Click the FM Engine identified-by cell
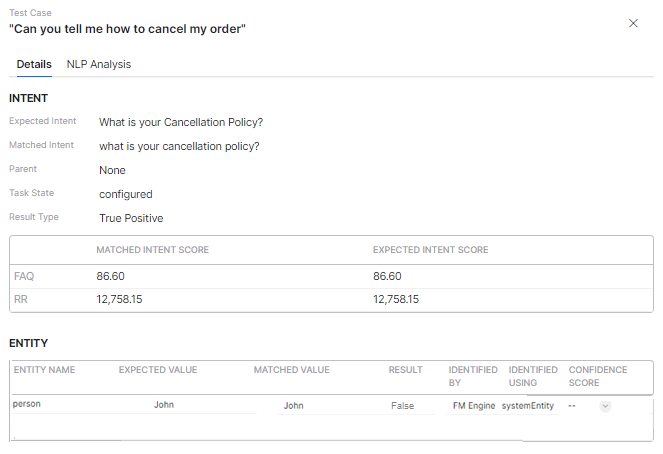This screenshot has height=454, width=663. [x=474, y=406]
